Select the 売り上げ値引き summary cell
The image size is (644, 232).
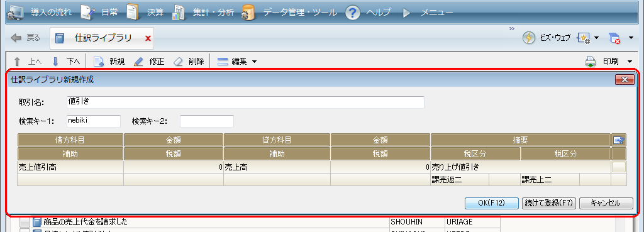[520, 167]
